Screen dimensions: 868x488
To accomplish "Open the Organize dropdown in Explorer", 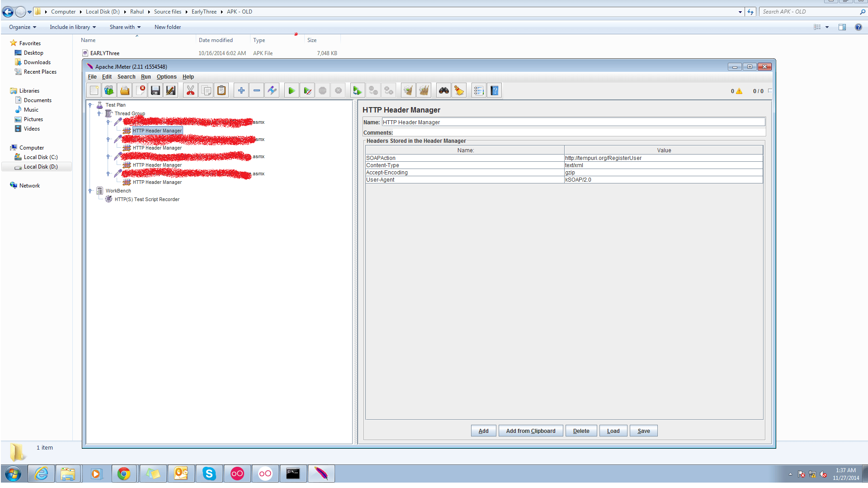I will [x=22, y=27].
